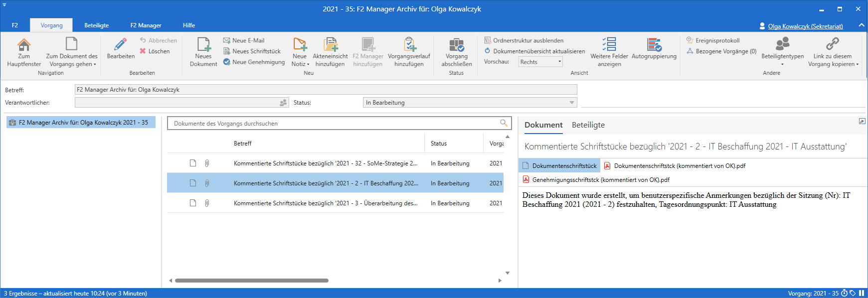Expand the Status dropdown In Bearbeitung
This screenshot has width=868, height=298.
(x=571, y=103)
